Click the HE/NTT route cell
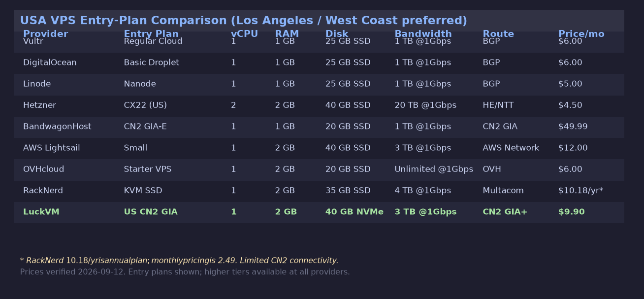The image size is (644, 299). click(x=498, y=105)
